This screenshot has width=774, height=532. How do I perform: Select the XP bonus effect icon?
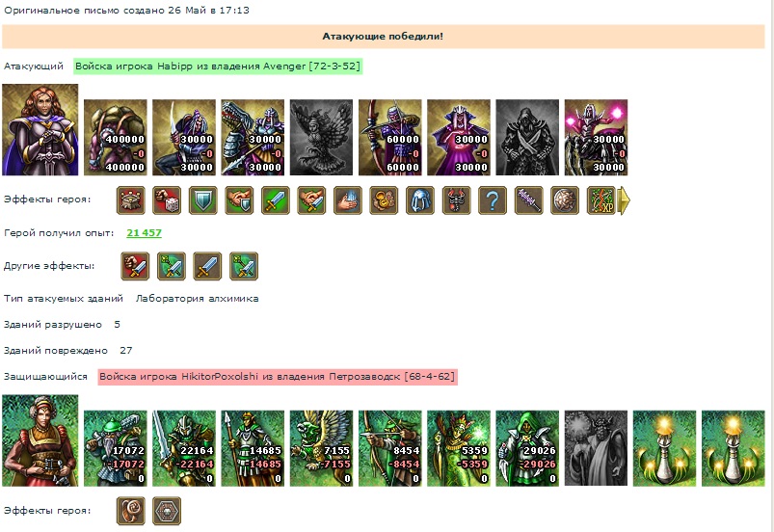[x=601, y=200]
